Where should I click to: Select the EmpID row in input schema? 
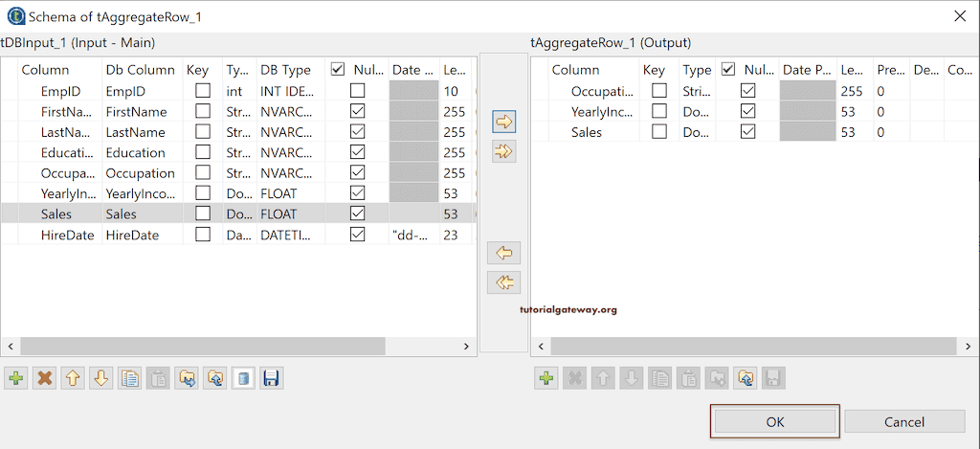[237, 91]
